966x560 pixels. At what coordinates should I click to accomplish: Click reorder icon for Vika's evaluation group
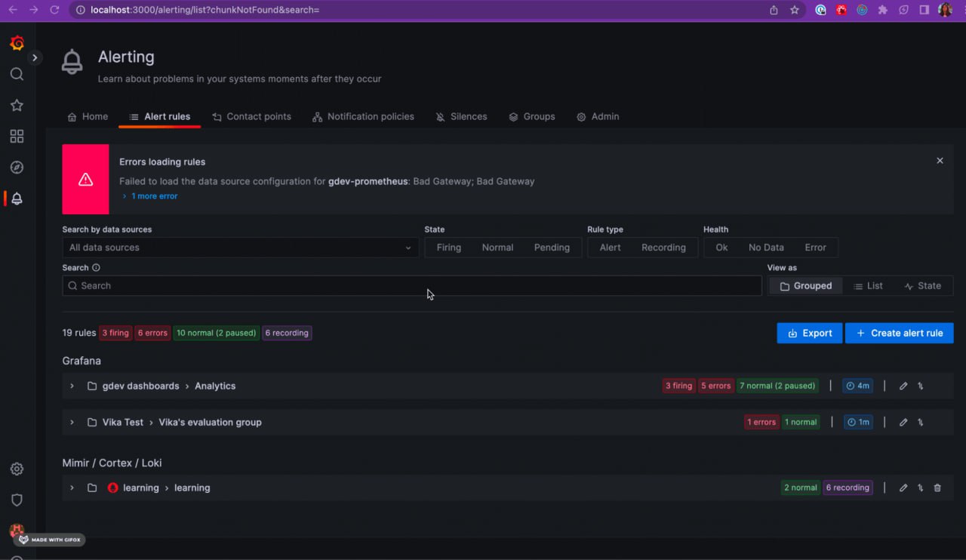(921, 422)
